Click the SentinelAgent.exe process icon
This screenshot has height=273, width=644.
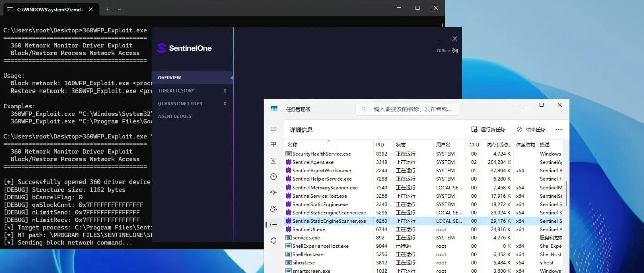pos(289,162)
